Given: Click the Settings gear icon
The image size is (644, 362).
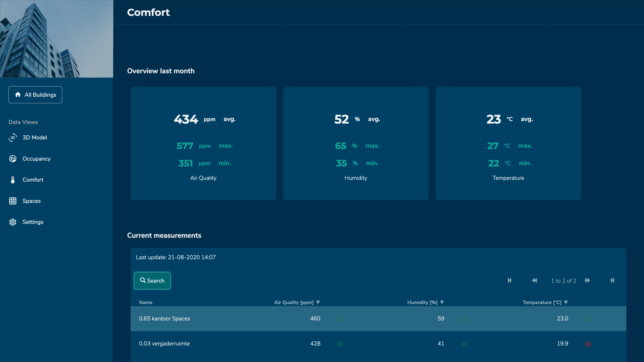Looking at the screenshot, I should pos(13,222).
